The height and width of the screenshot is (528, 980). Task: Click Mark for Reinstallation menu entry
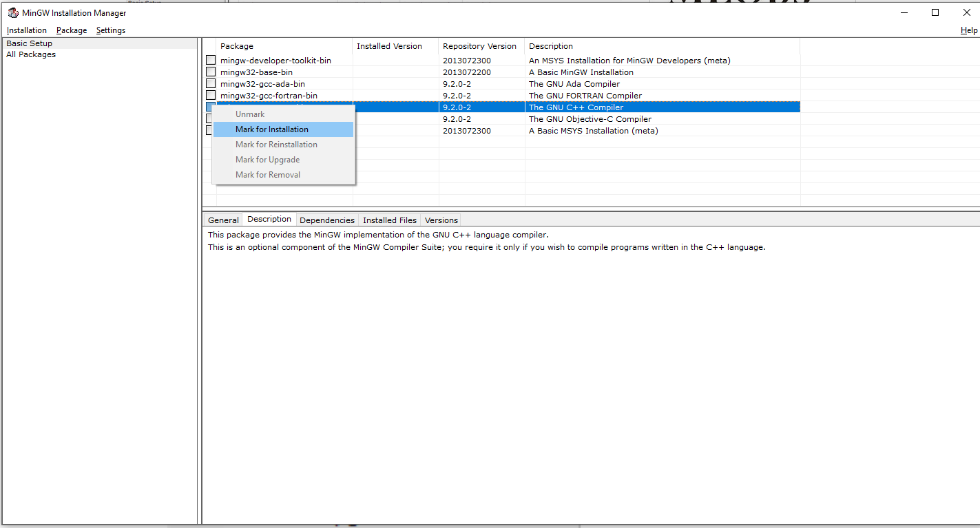[283, 145]
